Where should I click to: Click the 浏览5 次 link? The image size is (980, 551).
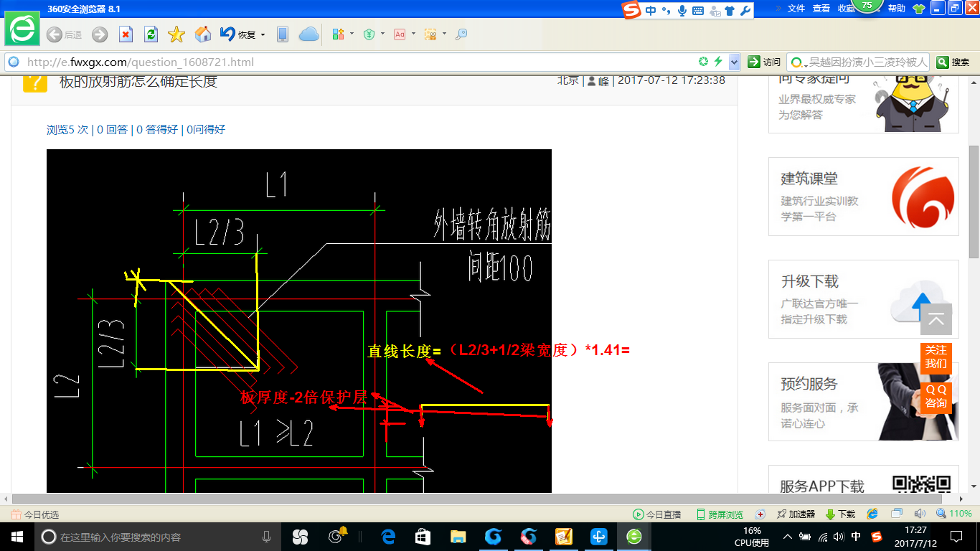[67, 129]
